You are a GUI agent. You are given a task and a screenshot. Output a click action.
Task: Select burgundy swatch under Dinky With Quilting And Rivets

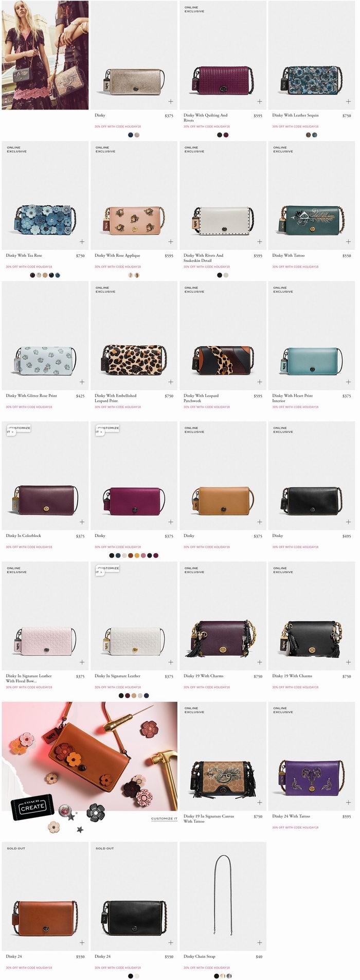(x=226, y=135)
